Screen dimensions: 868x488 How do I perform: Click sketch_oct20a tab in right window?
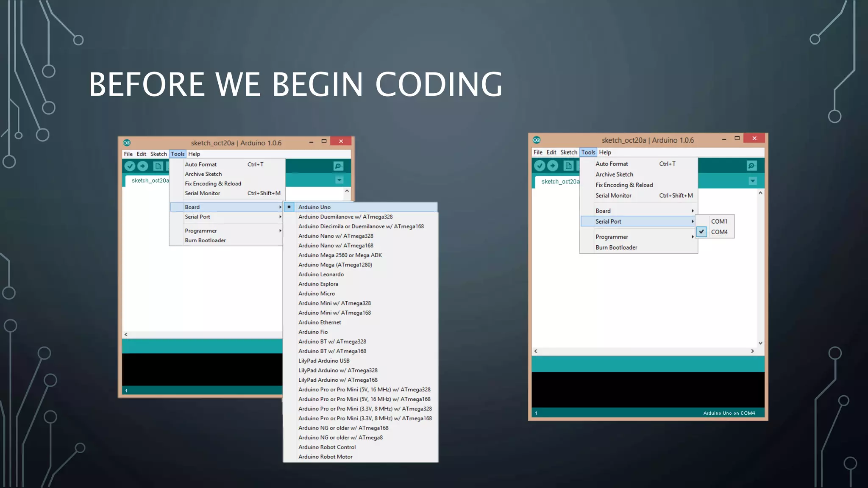coord(557,182)
